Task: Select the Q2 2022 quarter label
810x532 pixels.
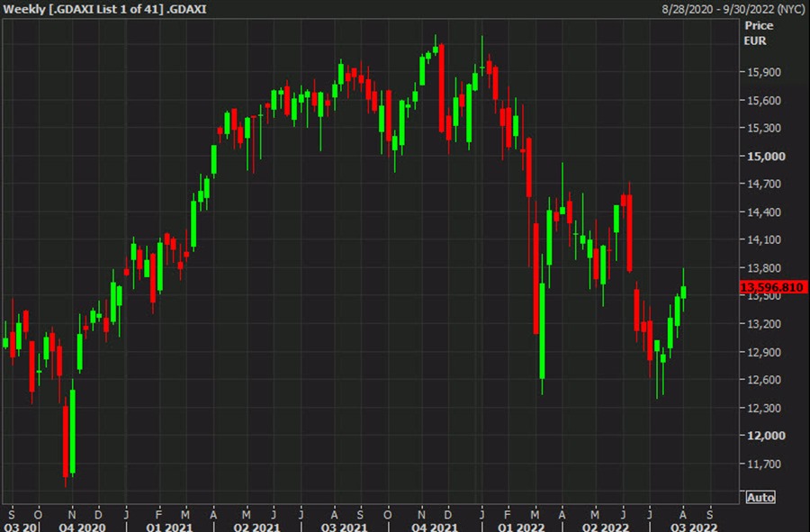Action: (606, 527)
